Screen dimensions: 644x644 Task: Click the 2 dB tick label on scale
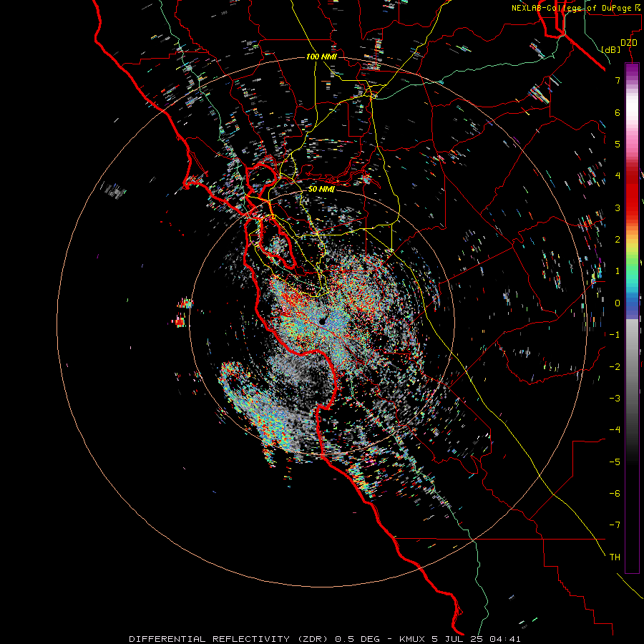618,240
